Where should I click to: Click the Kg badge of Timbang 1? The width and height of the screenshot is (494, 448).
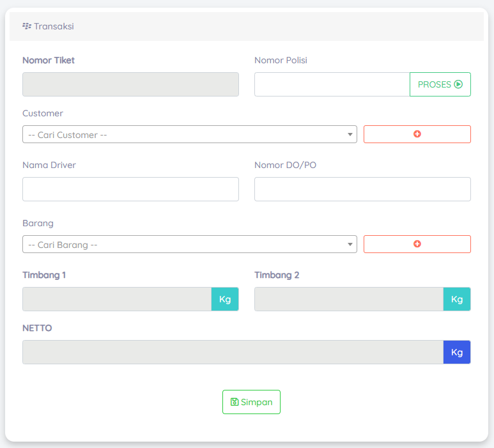tap(225, 299)
